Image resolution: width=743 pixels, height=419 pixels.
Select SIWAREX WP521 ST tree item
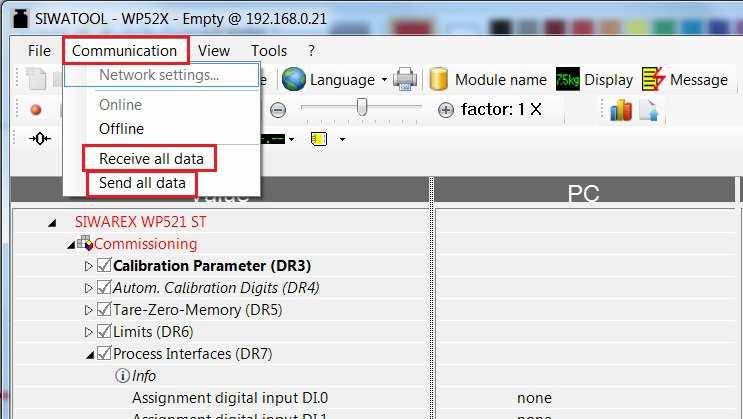(x=140, y=222)
